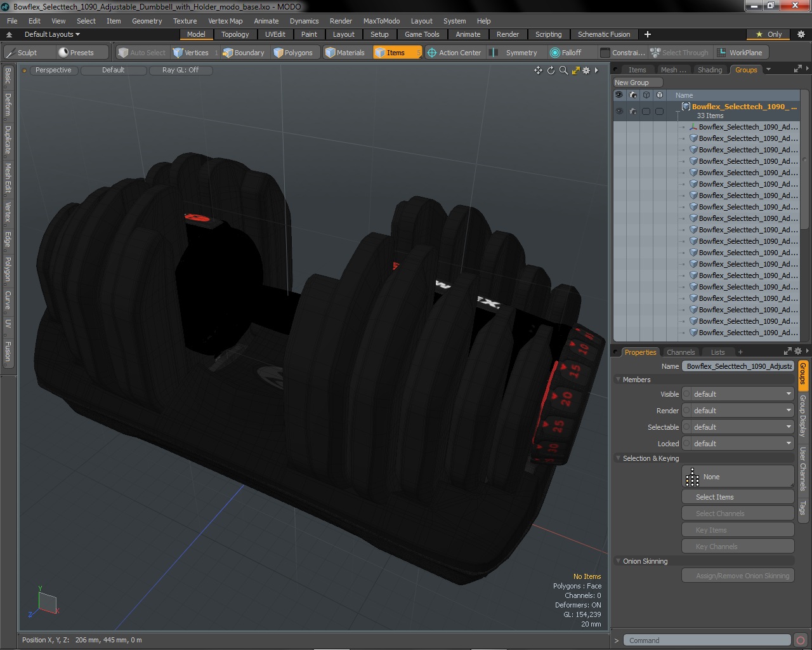Open the Mesh Edit sidebar tab
Image resolution: width=812 pixels, height=650 pixels.
coord(8,178)
